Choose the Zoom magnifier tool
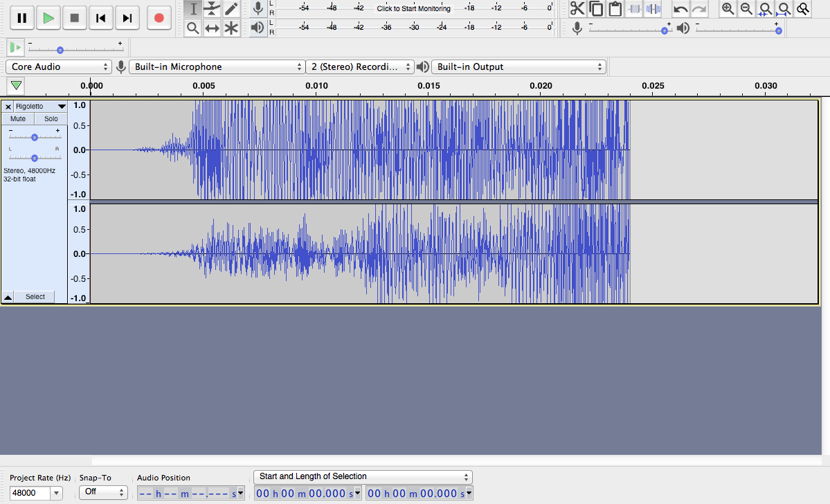830x504 pixels. [193, 28]
